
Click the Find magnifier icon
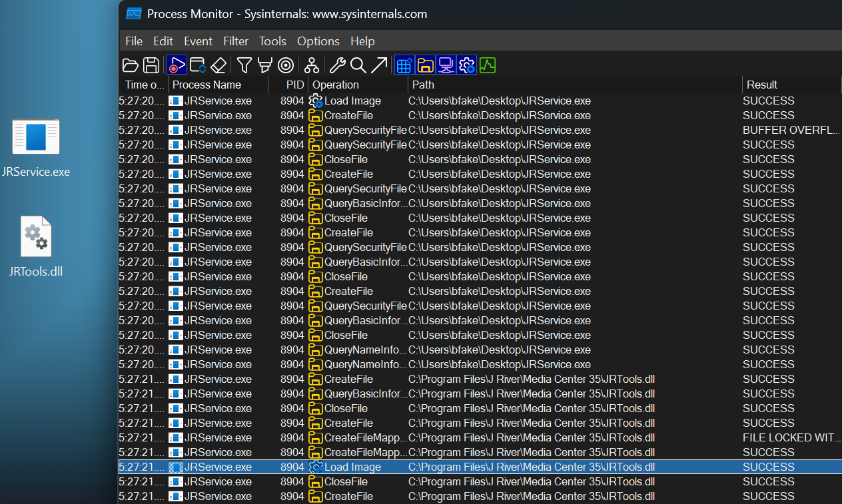click(358, 65)
